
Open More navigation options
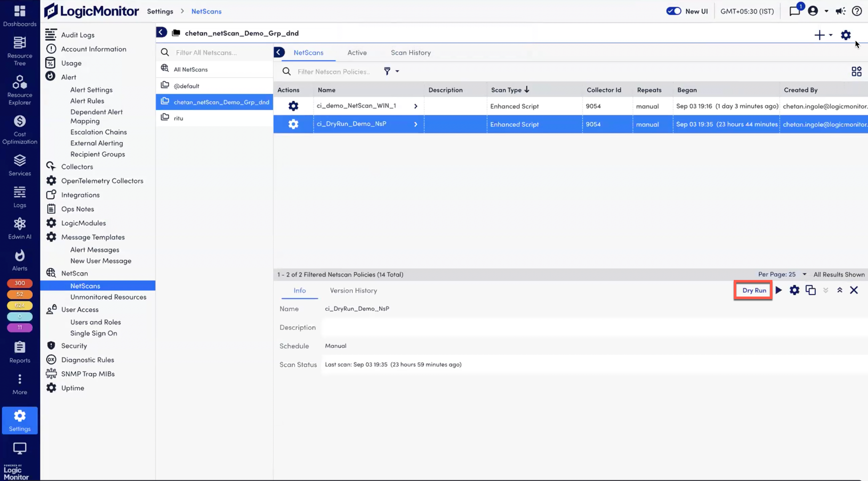(x=20, y=384)
